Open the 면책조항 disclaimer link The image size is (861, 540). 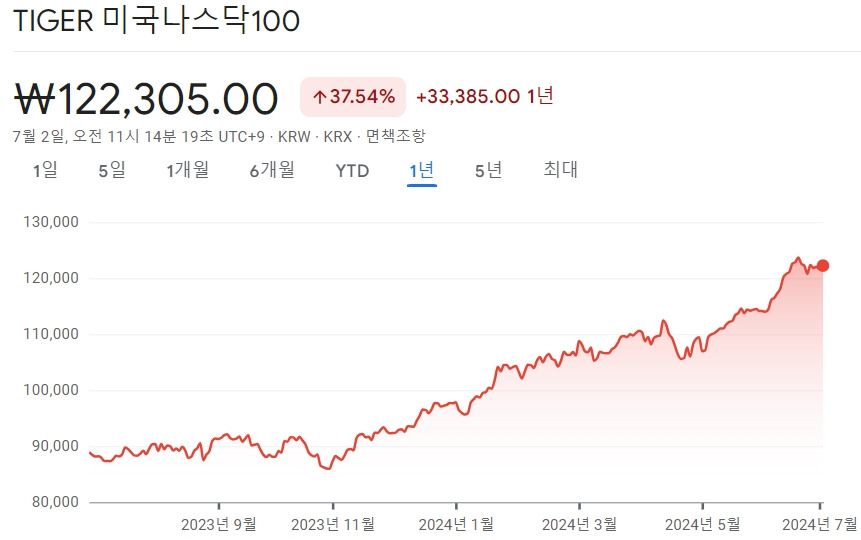(x=396, y=136)
